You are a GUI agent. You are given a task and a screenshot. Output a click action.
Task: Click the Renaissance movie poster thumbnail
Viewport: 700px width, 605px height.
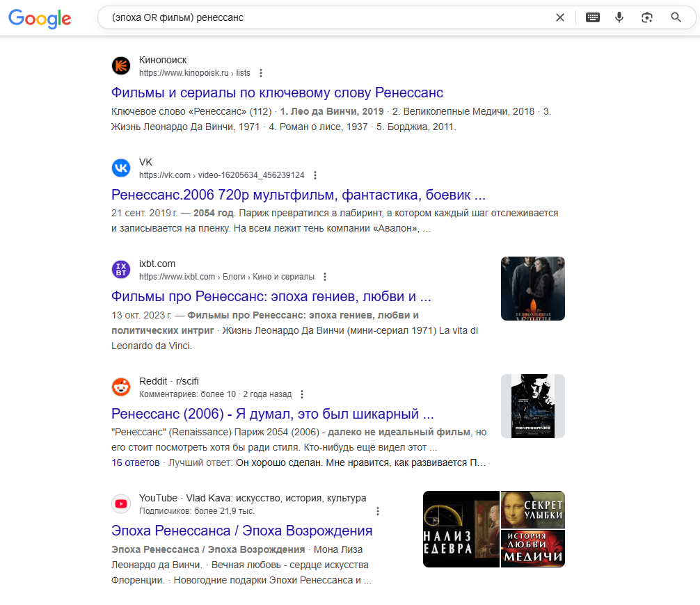(x=532, y=406)
